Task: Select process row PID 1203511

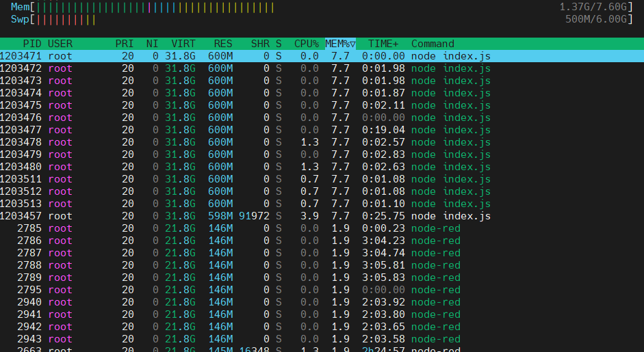Action: [x=322, y=179]
